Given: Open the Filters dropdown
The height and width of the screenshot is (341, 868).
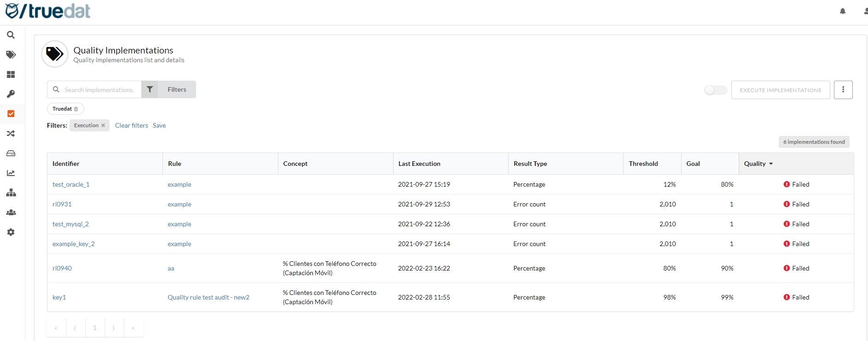Looking at the screenshot, I should pos(169,89).
